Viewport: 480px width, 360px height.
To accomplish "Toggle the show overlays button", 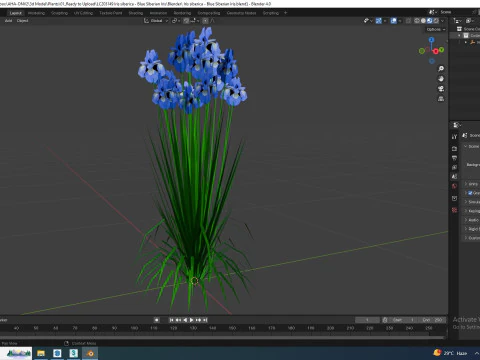I will (394, 21).
